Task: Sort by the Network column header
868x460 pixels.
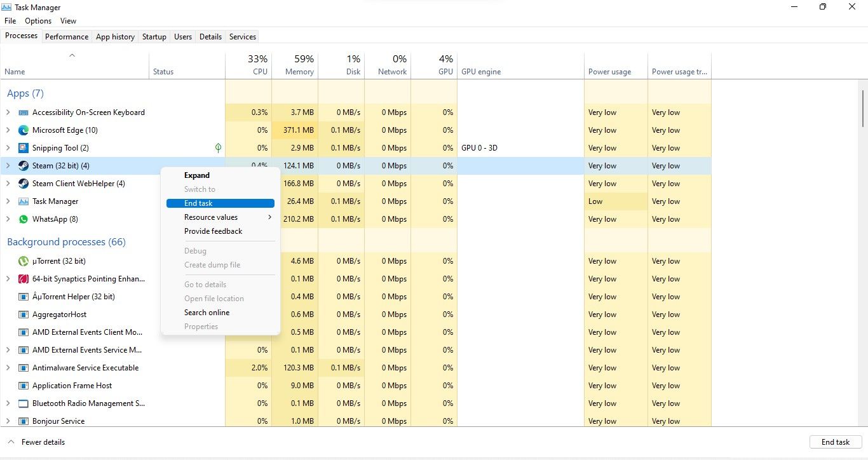Action: (x=388, y=65)
